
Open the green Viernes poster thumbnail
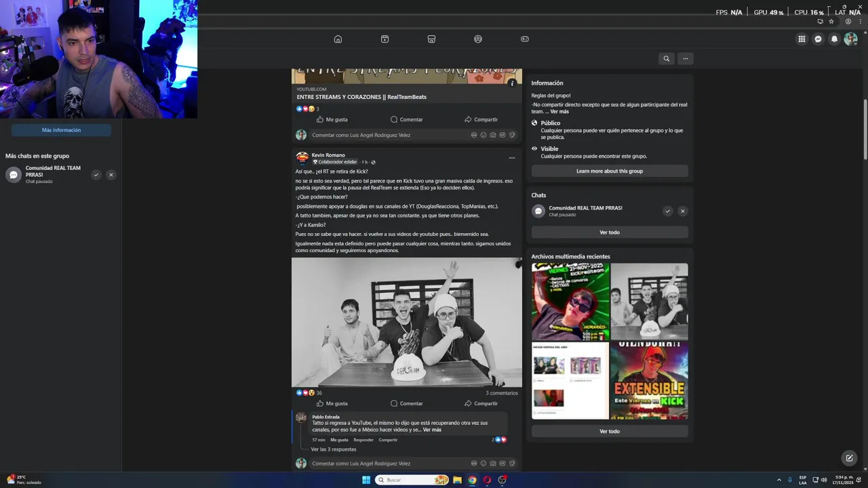570,302
